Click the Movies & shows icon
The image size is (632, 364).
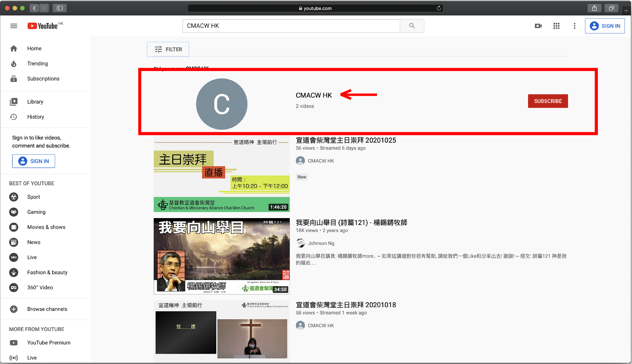point(14,227)
